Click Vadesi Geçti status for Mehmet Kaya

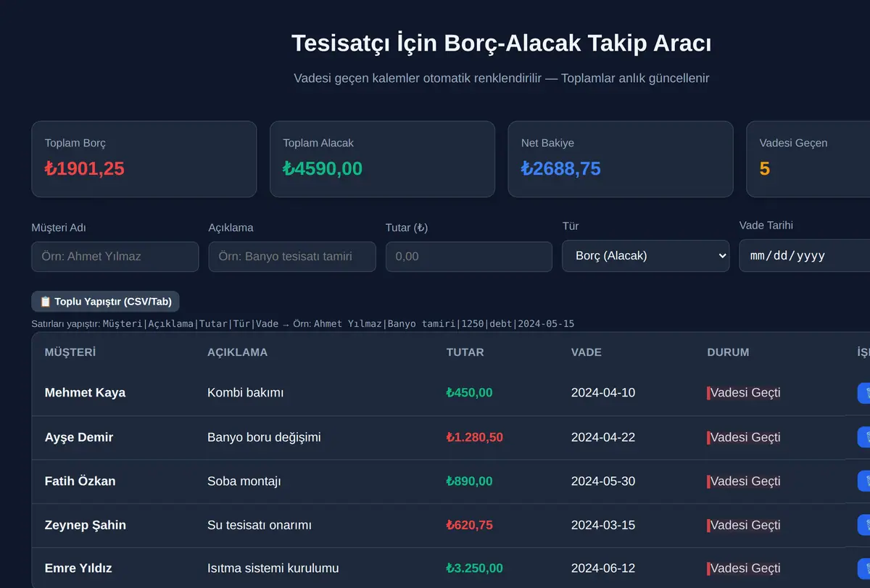(745, 393)
